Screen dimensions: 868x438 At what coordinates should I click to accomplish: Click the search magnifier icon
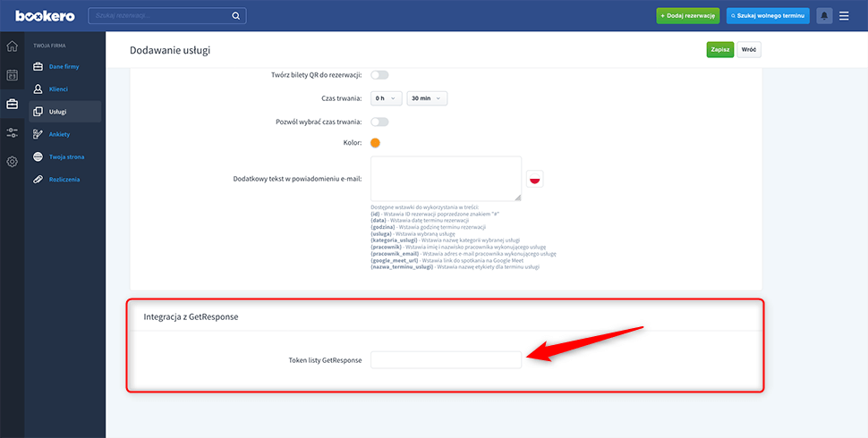coord(236,16)
